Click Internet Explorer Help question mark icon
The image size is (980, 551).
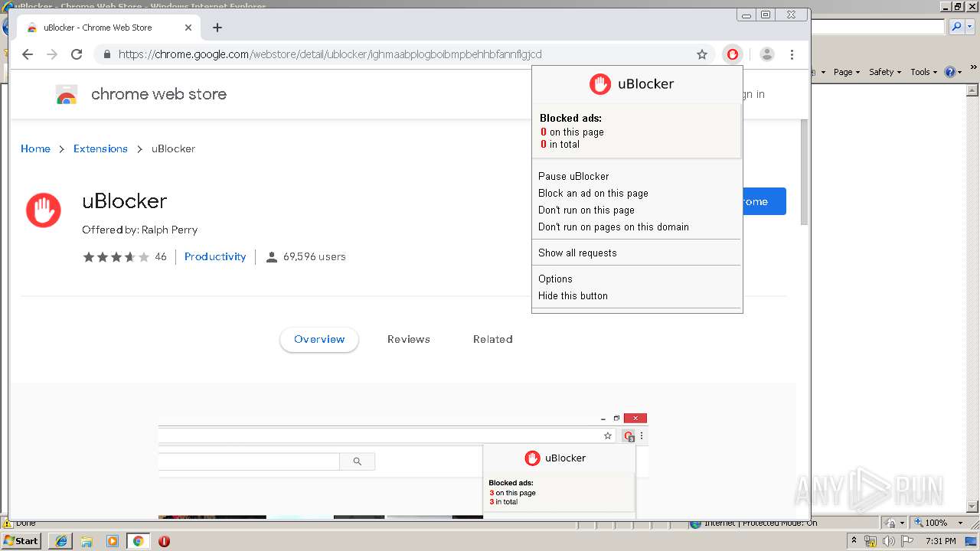click(950, 72)
